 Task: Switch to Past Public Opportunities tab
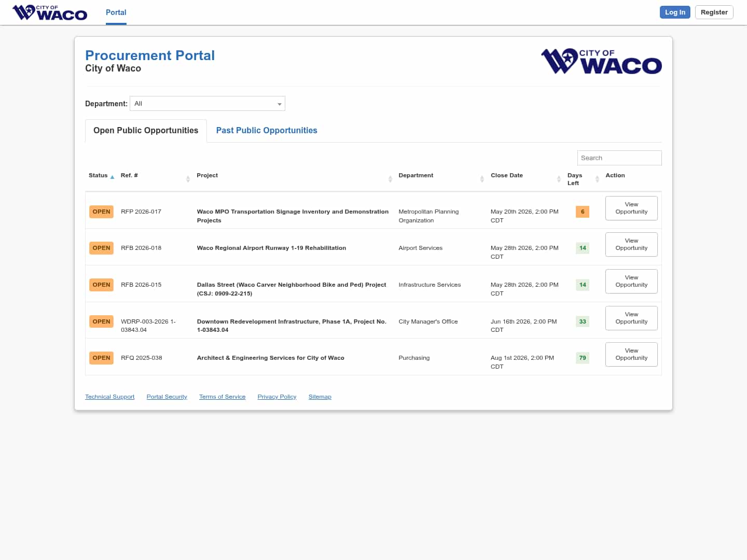point(267,131)
